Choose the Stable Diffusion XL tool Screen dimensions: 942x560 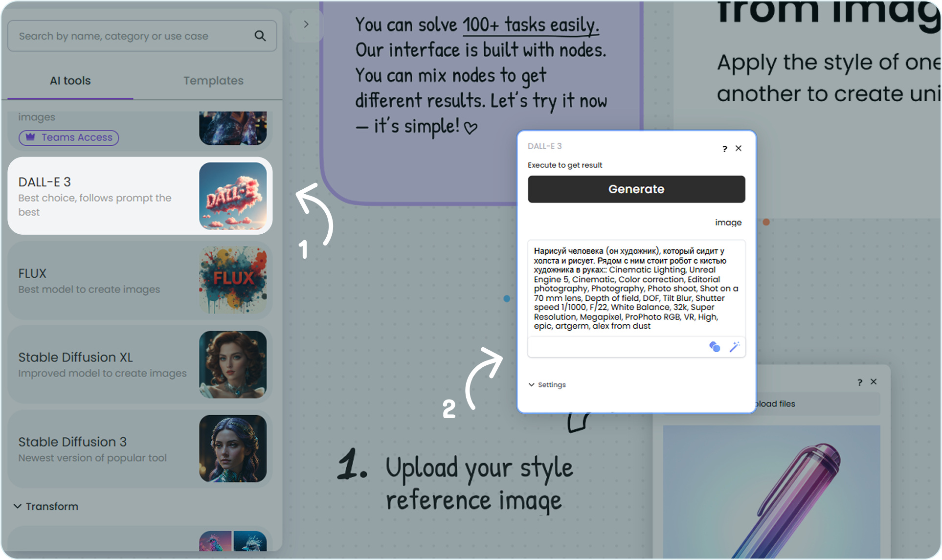[140, 364]
